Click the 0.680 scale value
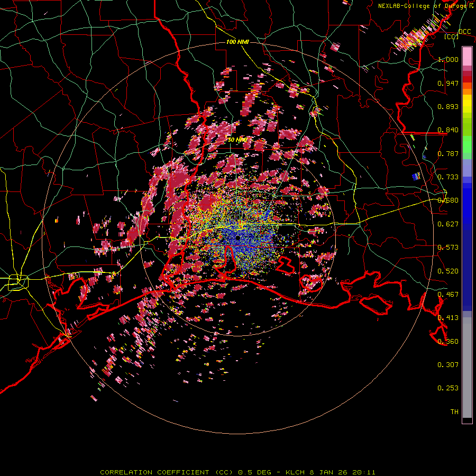 448,200
